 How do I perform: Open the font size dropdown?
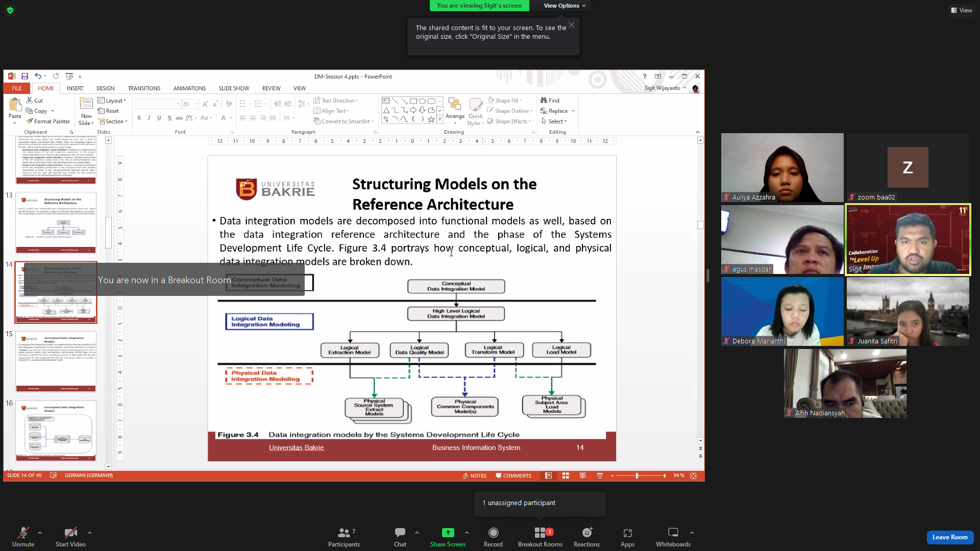coord(197,104)
